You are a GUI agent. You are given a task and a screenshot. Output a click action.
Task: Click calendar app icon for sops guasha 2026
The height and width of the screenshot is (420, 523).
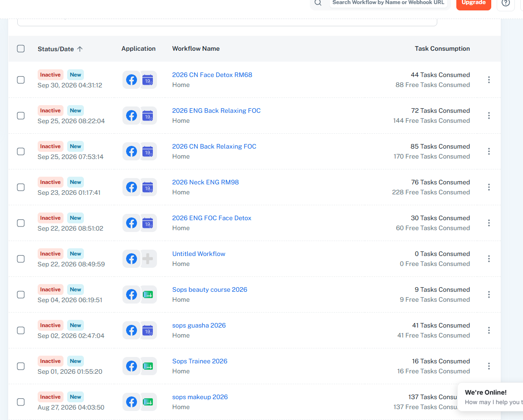148,330
